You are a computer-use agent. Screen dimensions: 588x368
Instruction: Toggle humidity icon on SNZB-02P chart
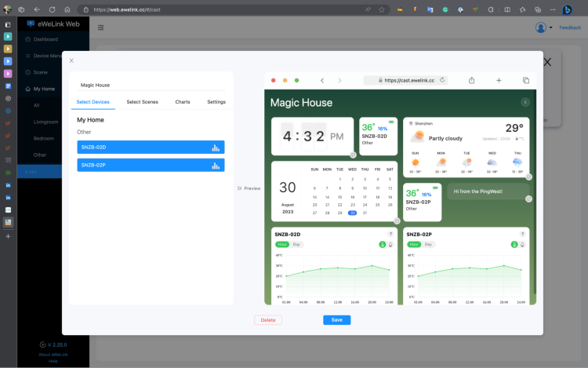point(522,245)
